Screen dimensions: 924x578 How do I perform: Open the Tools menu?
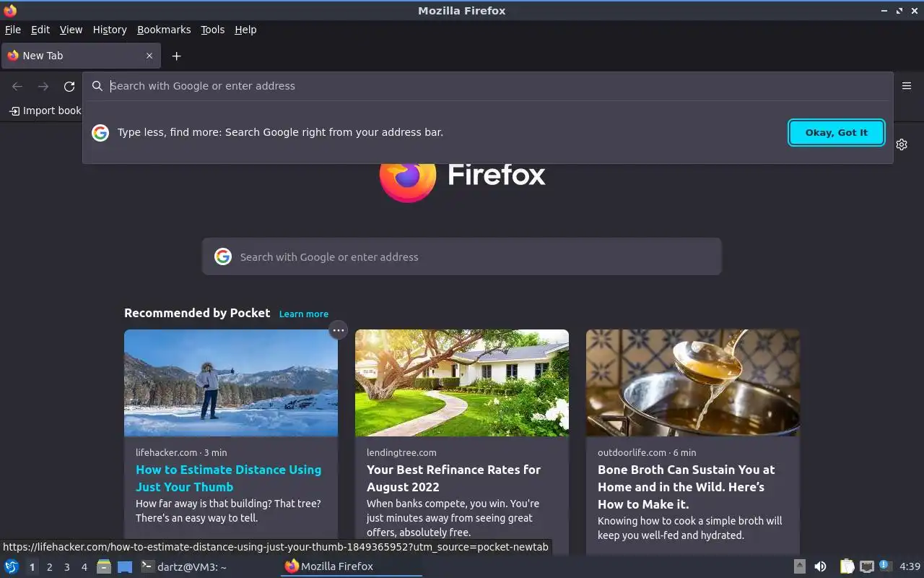213,30
